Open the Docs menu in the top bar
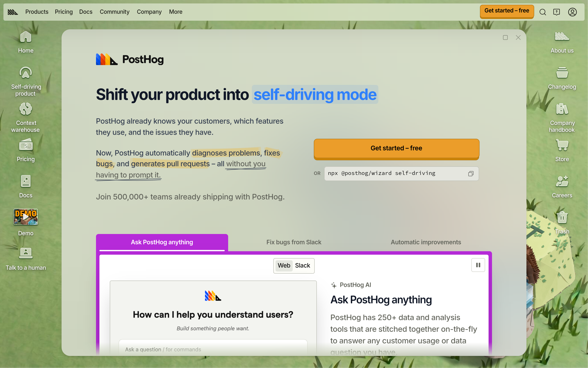588x368 pixels. coord(86,12)
